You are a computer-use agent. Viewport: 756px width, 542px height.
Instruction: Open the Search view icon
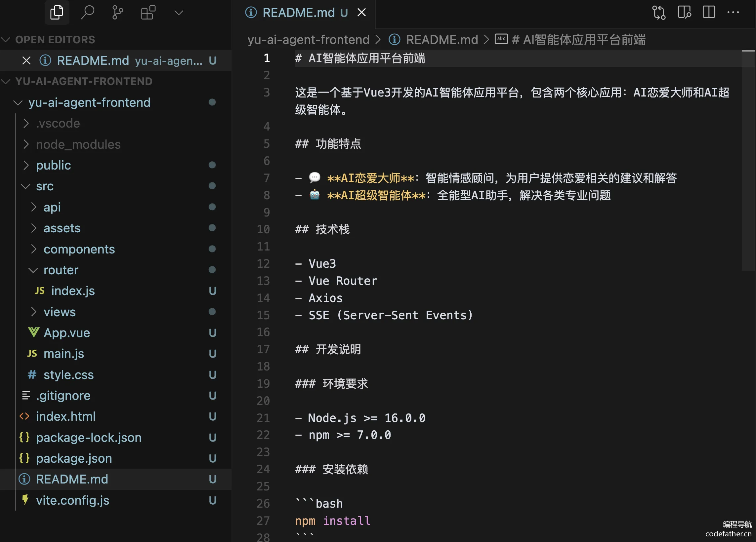pyautogui.click(x=88, y=13)
